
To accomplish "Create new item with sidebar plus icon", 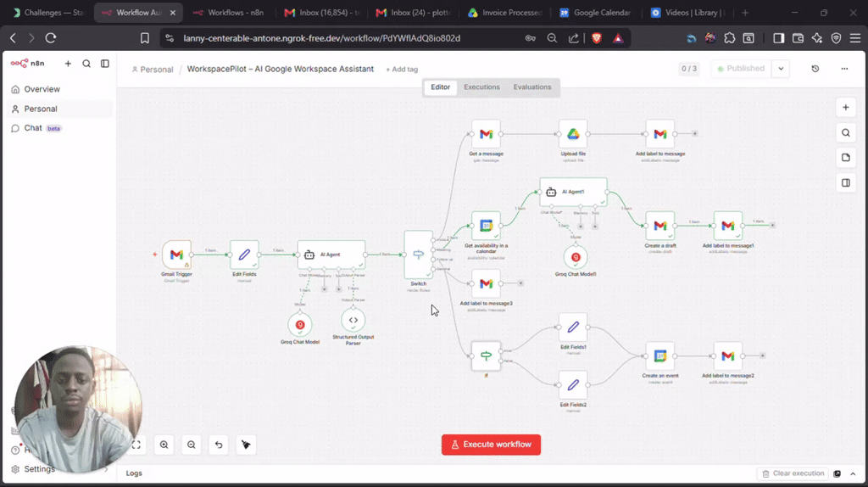I will [68, 64].
